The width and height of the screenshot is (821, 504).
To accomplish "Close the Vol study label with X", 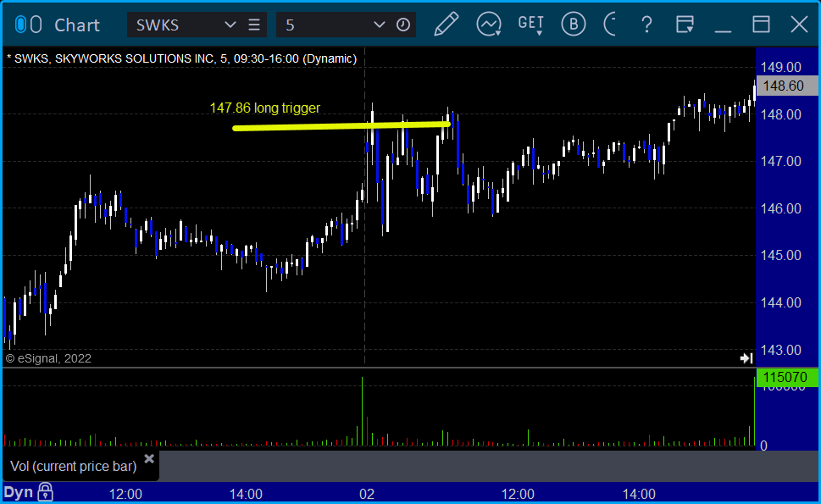I will coord(149,459).
